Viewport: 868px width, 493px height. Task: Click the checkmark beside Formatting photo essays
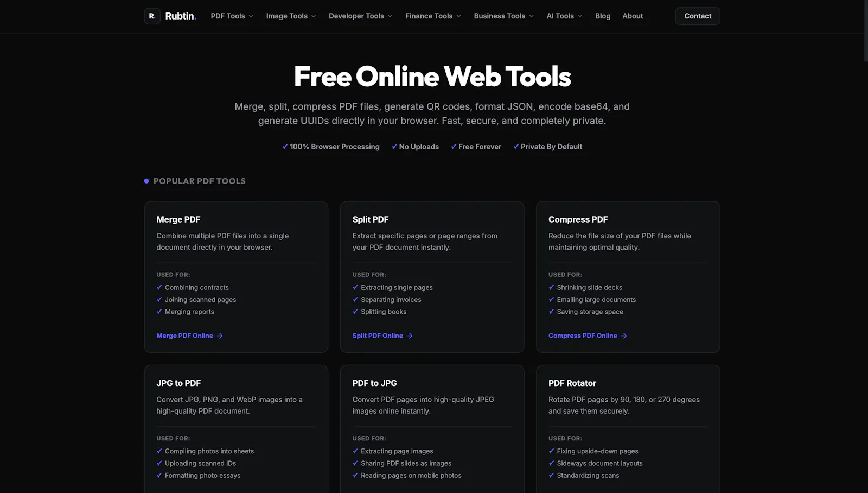pos(159,475)
